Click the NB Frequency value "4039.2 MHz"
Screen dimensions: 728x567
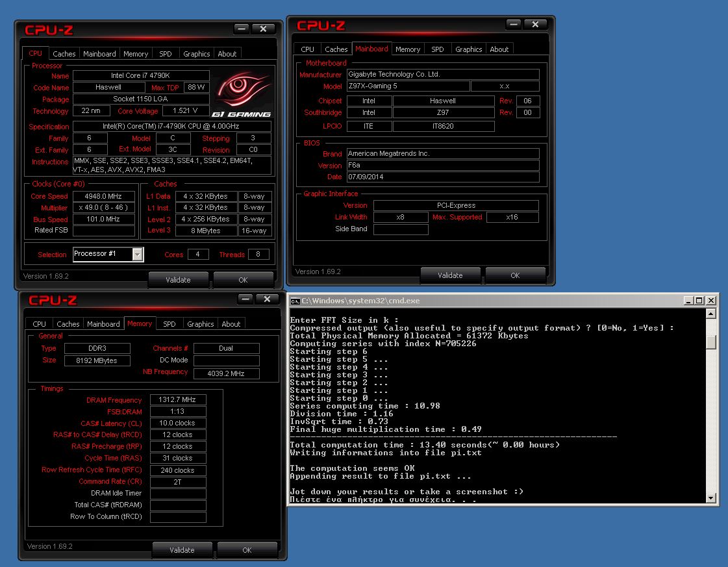227,373
